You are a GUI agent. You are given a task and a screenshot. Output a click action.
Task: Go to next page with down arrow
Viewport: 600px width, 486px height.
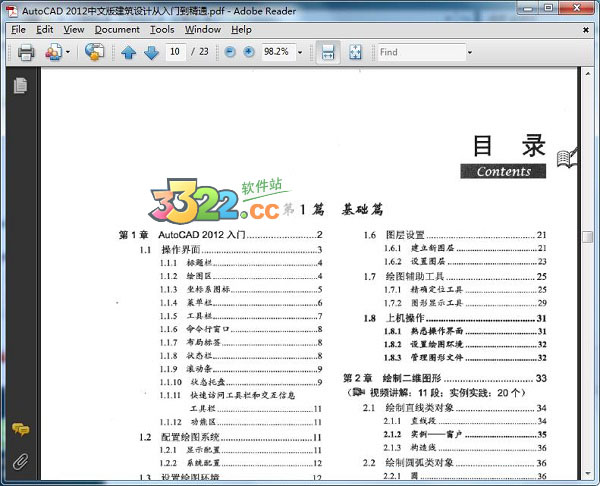pos(151,52)
